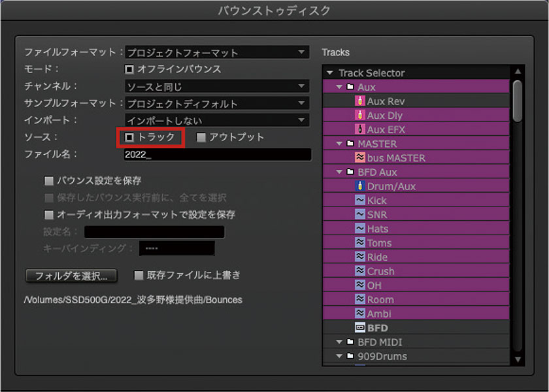The image size is (549, 392).
Task: Click the bus MASTER track icon
Action: pos(360,158)
